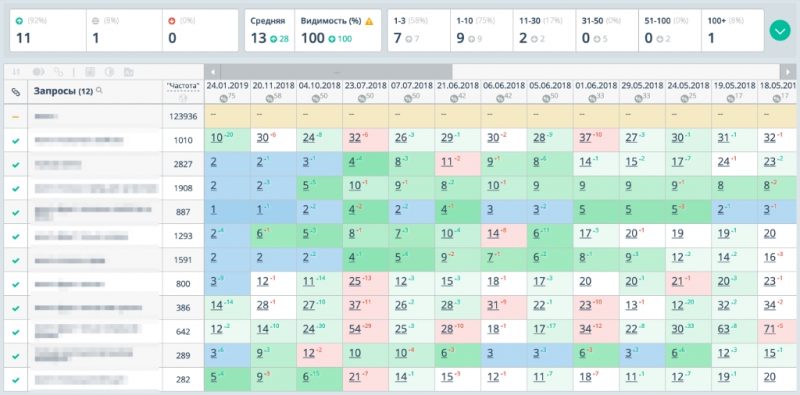The height and width of the screenshot is (395, 800).
Task: Click the folder icon in the table toolbar
Action: (129, 72)
